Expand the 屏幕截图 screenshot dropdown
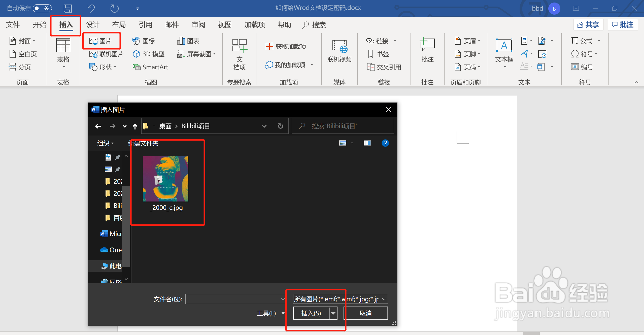 [x=215, y=54]
